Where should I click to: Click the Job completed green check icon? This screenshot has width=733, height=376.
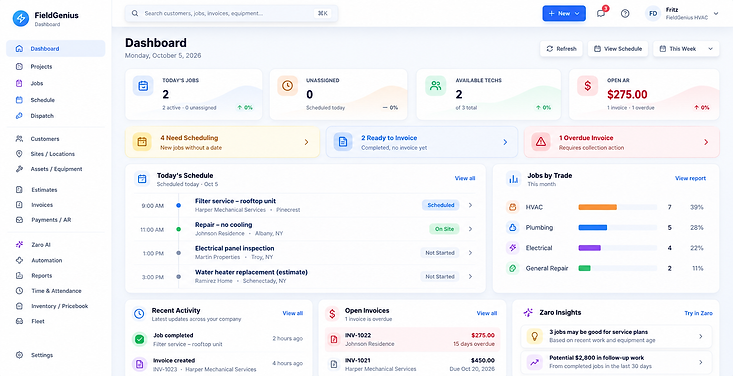click(139, 339)
